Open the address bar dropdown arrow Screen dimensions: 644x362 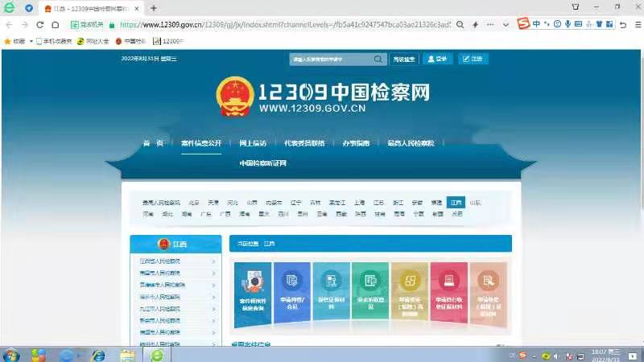[x=507, y=25]
